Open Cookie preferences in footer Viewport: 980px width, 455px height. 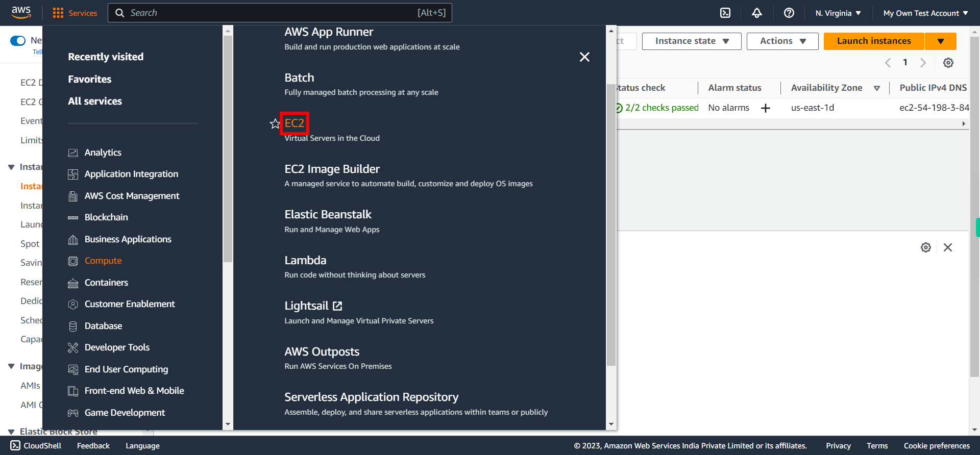click(x=937, y=446)
